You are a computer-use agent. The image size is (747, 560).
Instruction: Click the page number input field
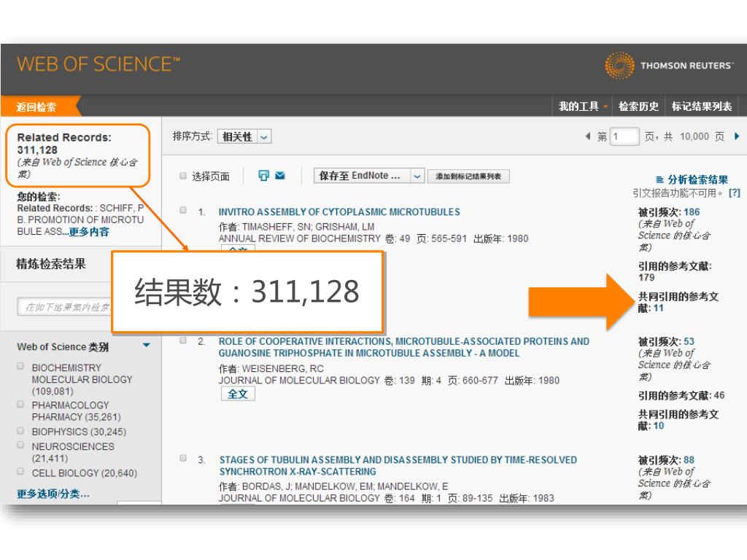click(x=624, y=136)
